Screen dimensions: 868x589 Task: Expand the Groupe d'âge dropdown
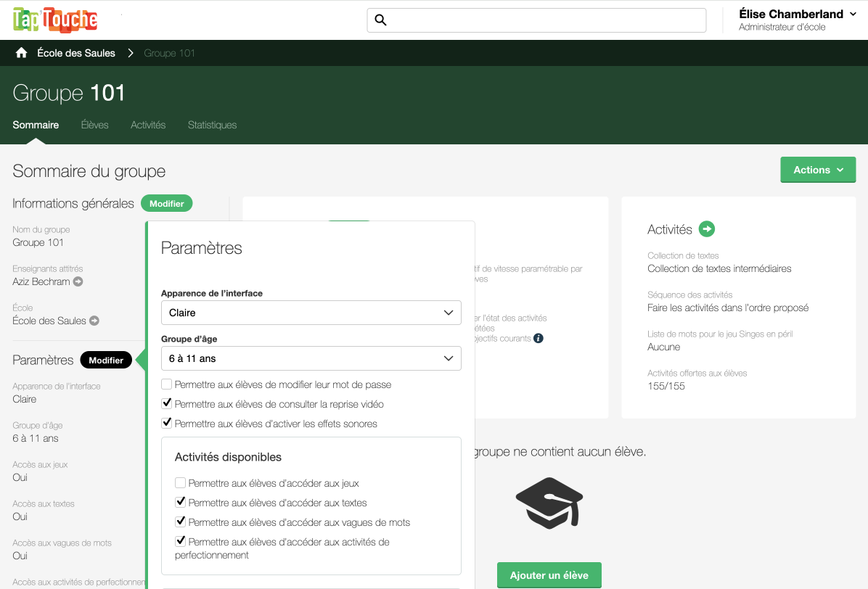click(x=311, y=358)
